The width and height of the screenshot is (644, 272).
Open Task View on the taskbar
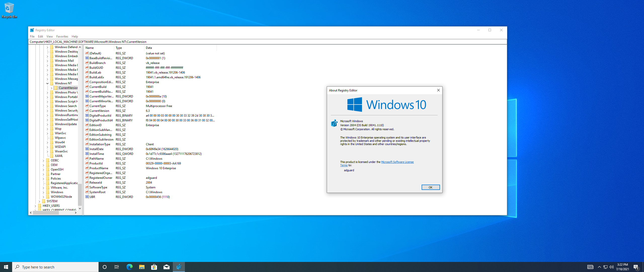(x=117, y=267)
